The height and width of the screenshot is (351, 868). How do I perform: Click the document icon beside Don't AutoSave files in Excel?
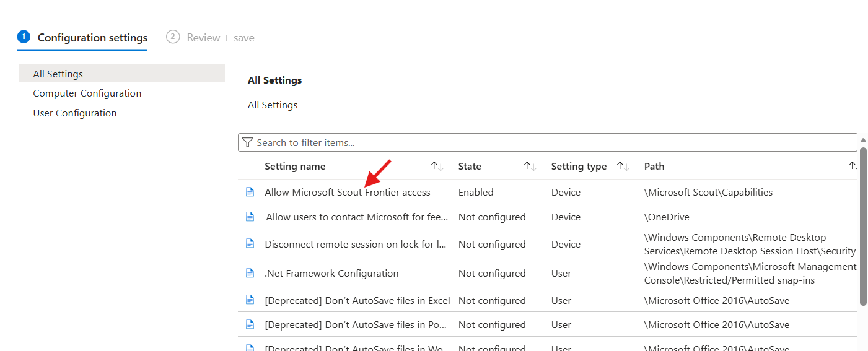click(x=250, y=300)
